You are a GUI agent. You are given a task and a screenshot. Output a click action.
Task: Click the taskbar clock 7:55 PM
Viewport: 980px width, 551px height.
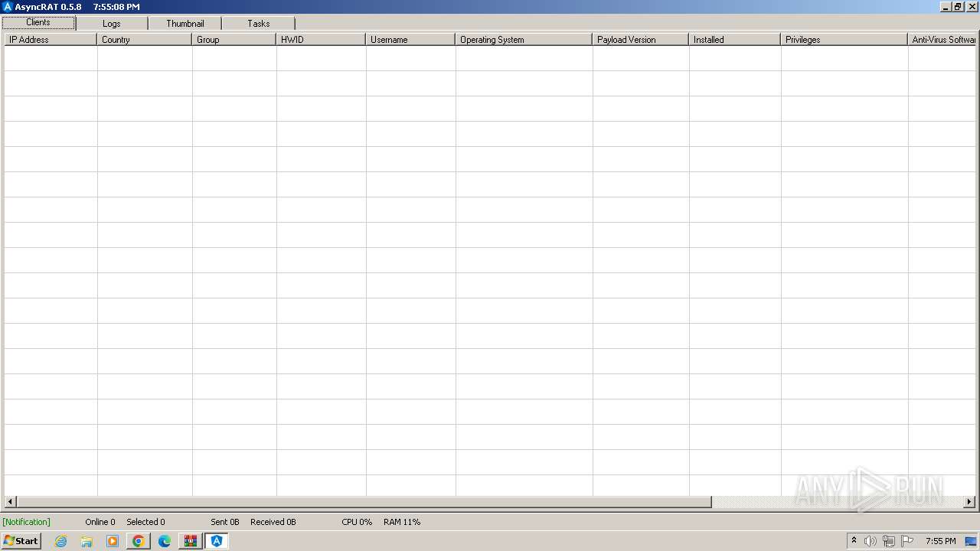click(x=940, y=541)
